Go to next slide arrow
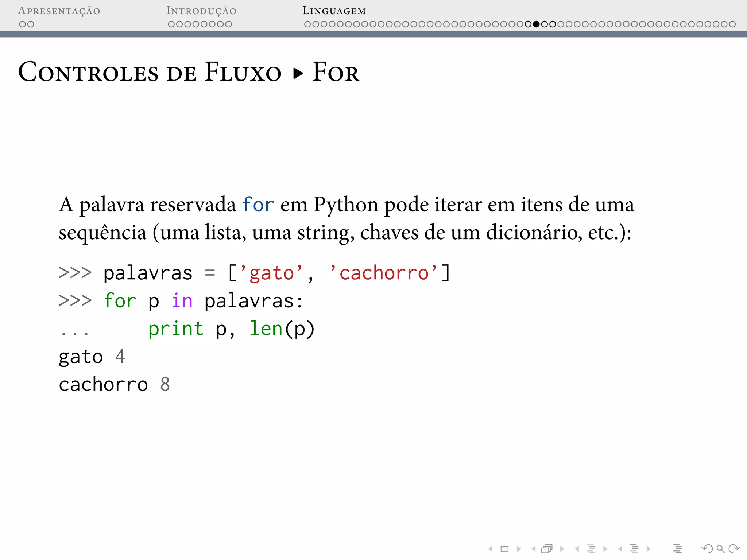 (x=519, y=549)
